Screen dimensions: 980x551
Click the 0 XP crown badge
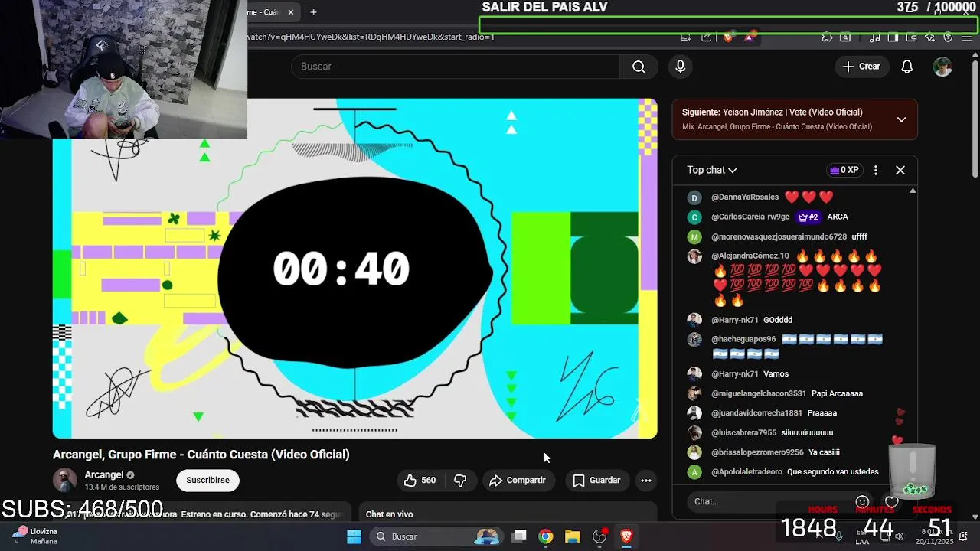click(843, 170)
